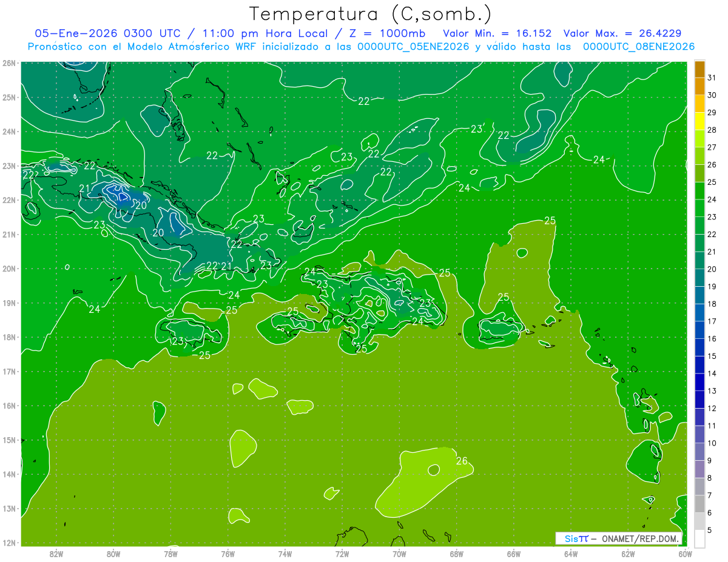Click the 78W longitude axis label

[x=170, y=554]
